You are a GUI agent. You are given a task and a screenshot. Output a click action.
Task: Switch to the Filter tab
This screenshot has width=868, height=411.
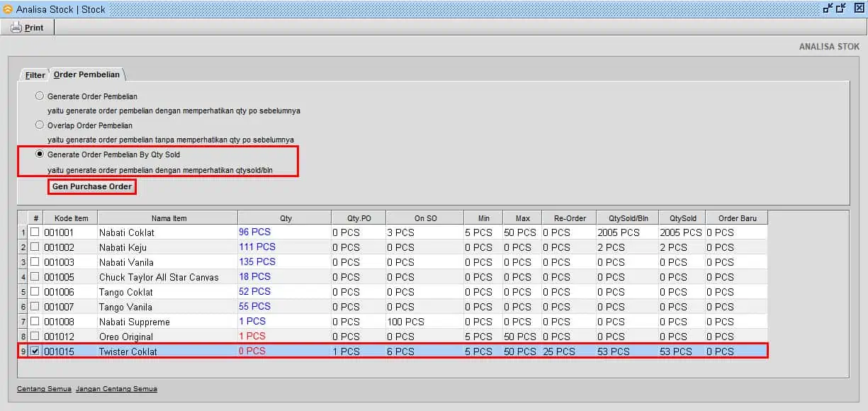[x=35, y=75]
